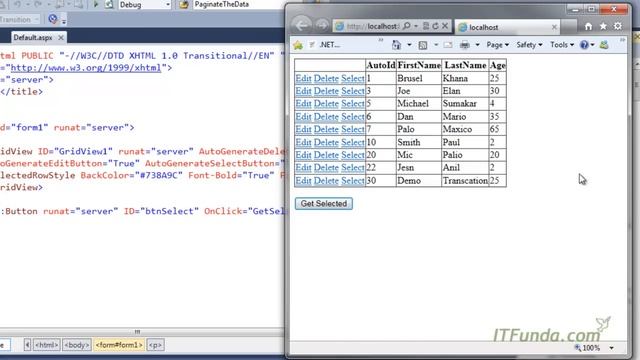This screenshot has height=360, width=640.
Task: Open the zoom level 100% dropdown arrow
Action: coord(611,348)
